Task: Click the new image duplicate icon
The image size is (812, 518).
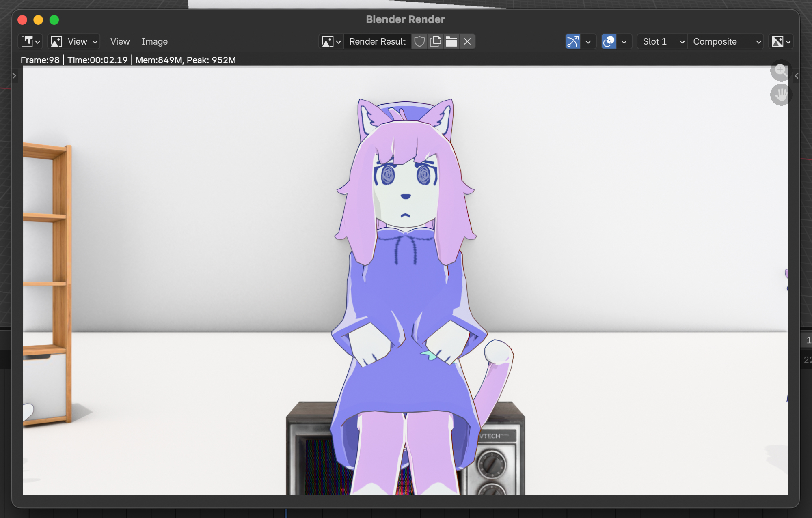Action: pos(435,41)
